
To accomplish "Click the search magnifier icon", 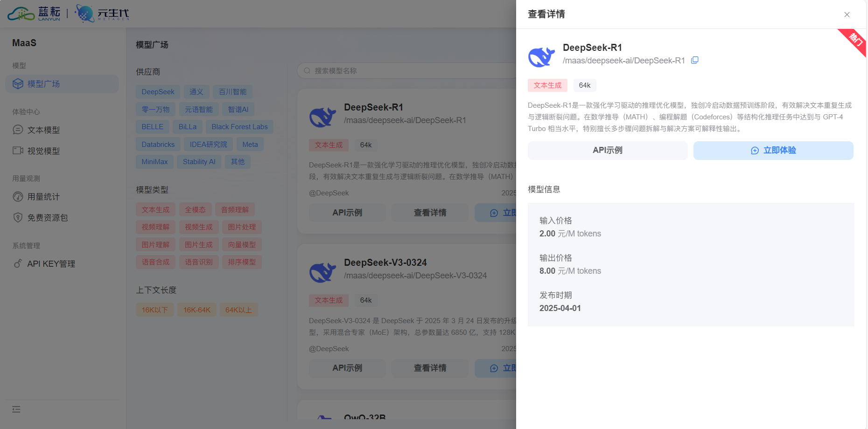I will point(307,71).
